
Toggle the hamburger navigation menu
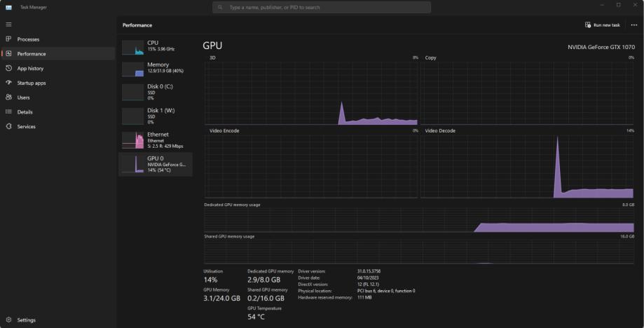point(8,25)
